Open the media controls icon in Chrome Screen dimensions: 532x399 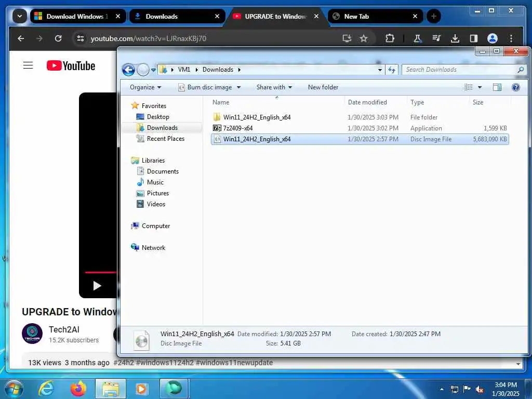pyautogui.click(x=436, y=38)
